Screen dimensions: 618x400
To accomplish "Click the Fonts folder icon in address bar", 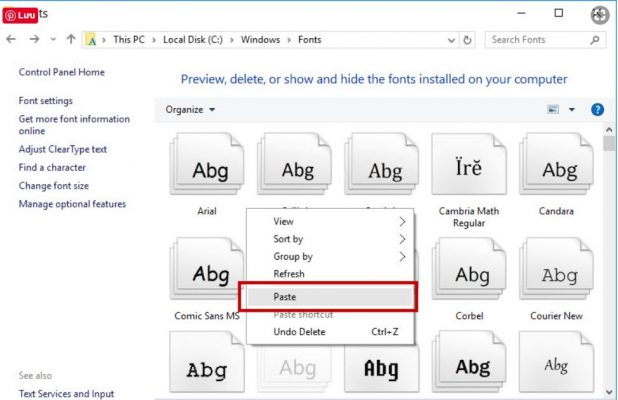I will coord(91,40).
